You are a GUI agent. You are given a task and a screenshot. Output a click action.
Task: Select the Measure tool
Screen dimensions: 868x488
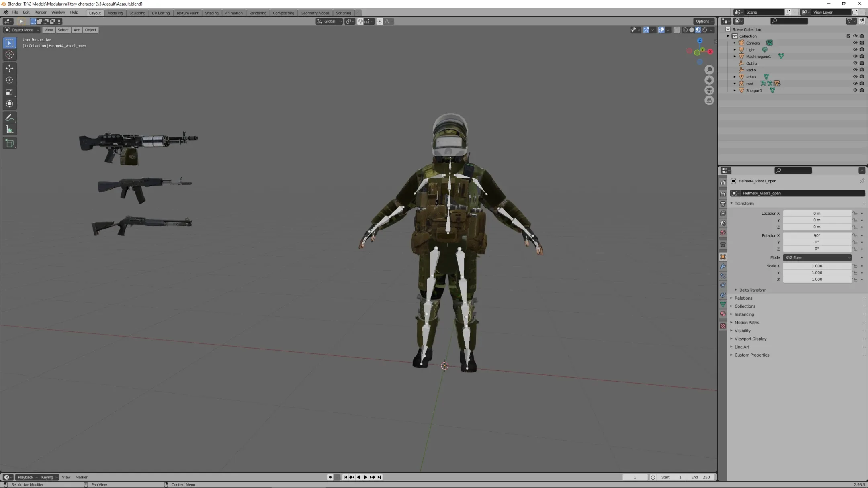pyautogui.click(x=10, y=130)
